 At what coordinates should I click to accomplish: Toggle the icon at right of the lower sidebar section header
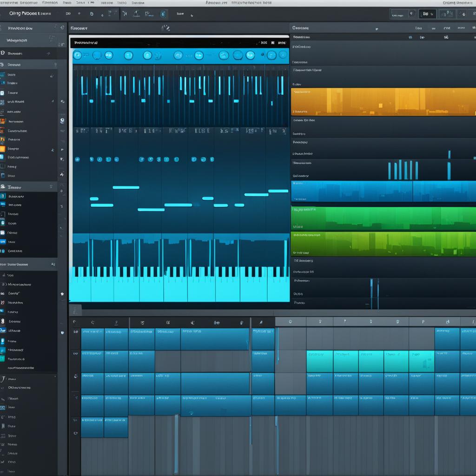[53, 264]
